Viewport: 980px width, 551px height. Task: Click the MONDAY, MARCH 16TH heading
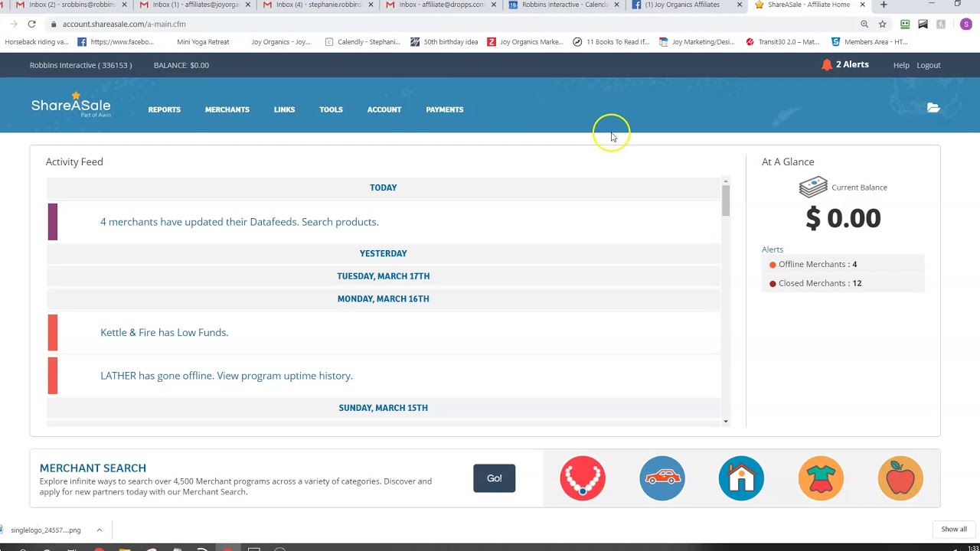[384, 298]
